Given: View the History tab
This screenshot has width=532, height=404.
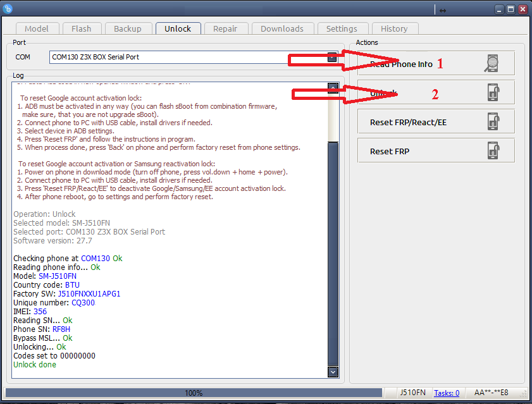Looking at the screenshot, I should pos(394,29).
